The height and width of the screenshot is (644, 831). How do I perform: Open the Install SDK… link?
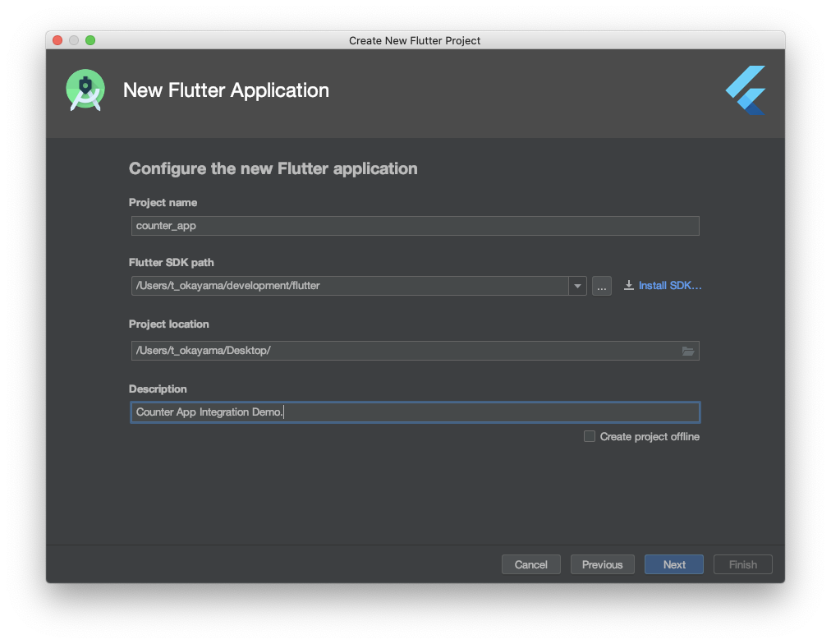click(670, 285)
